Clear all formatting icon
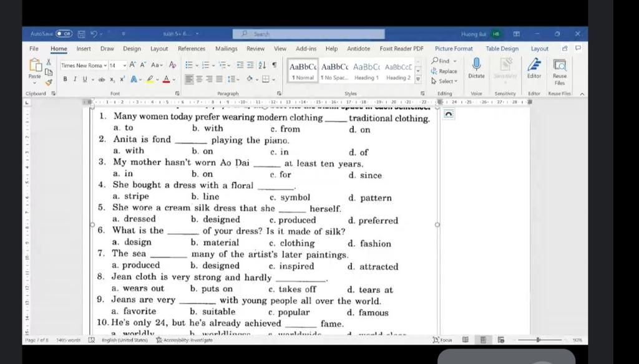 [x=172, y=65]
